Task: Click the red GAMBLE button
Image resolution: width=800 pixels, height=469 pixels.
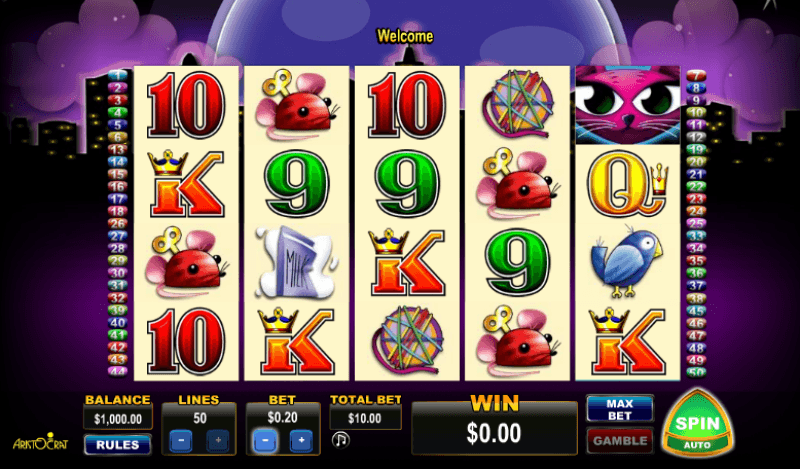Action: click(x=619, y=440)
